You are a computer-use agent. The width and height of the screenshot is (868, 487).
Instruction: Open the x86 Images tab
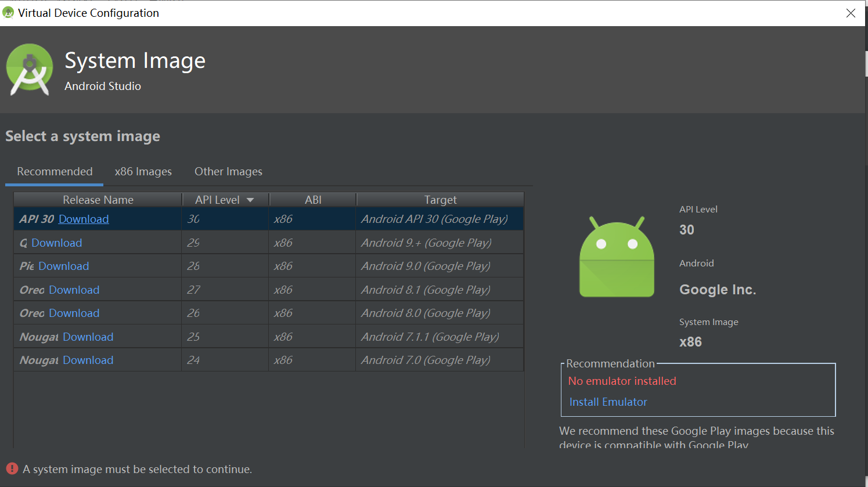(x=143, y=172)
